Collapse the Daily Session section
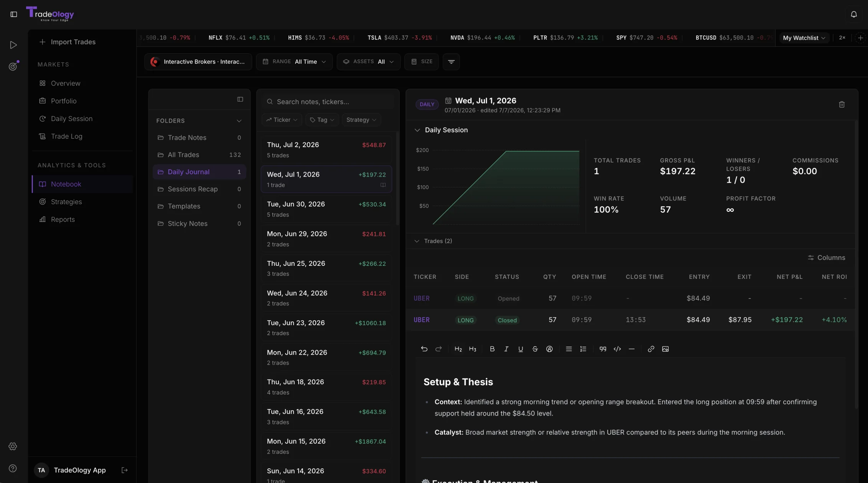 point(417,130)
